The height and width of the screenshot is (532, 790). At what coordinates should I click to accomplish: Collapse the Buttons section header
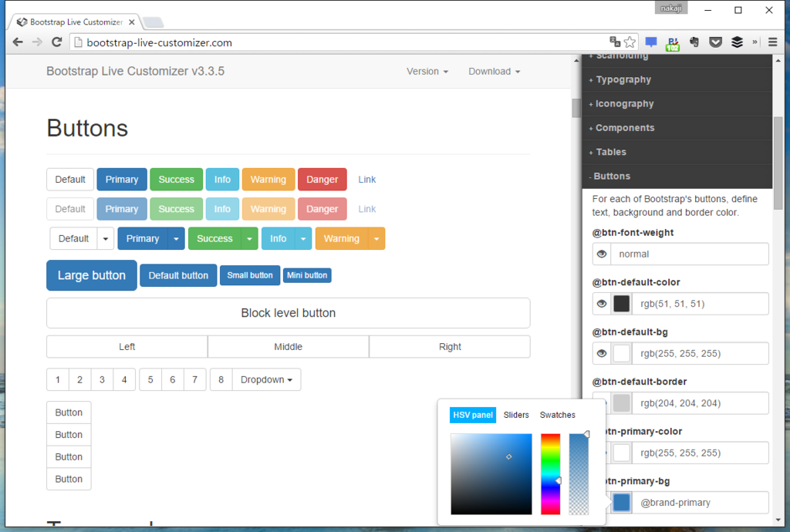click(677, 176)
